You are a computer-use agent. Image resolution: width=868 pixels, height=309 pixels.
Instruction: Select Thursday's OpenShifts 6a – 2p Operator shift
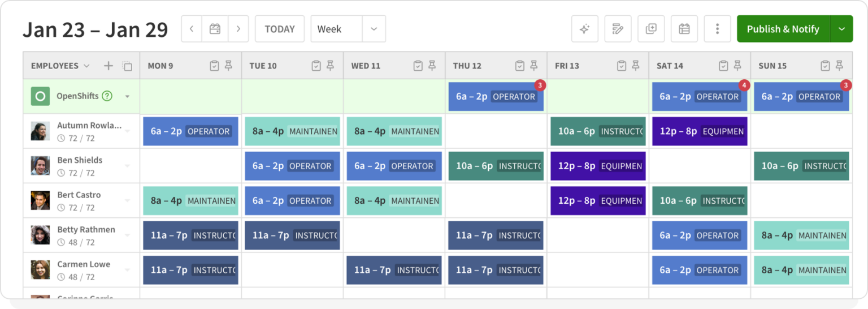[496, 97]
